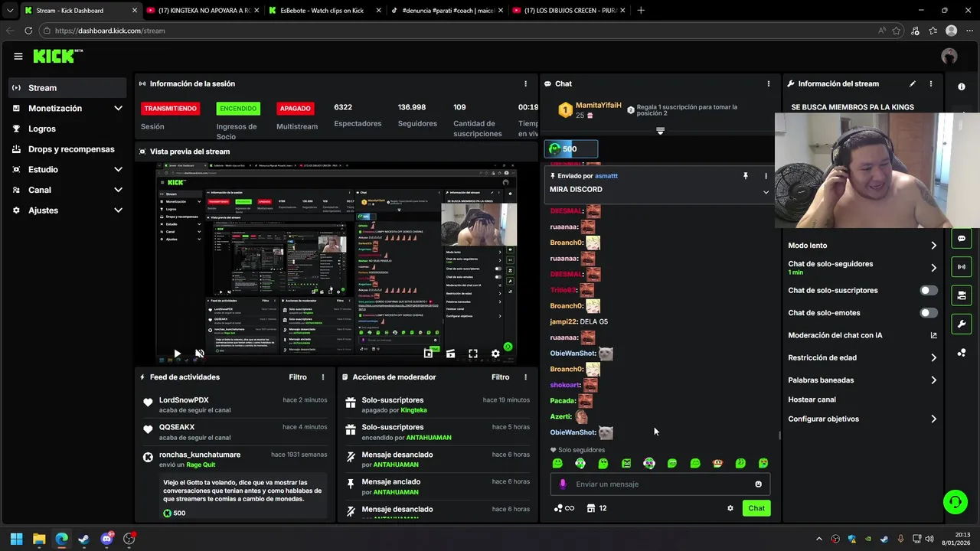Screen dimensions: 980x551
Task: Open the channel points infinity indicator
Action: click(563, 508)
